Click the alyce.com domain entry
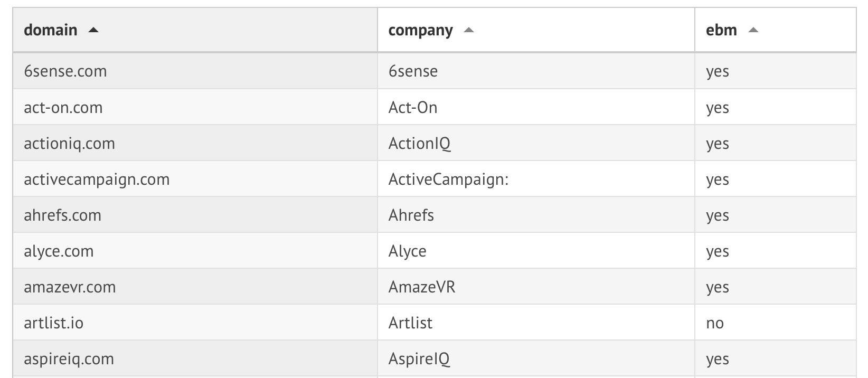 [x=59, y=251]
